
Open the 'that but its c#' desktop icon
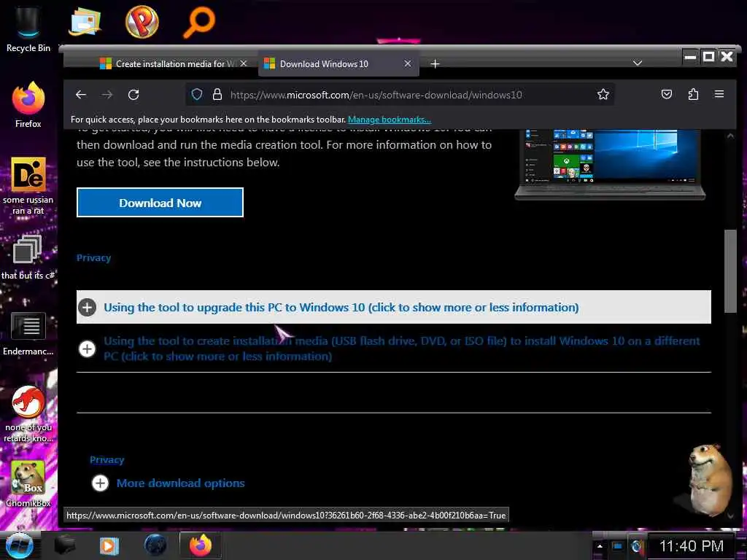click(28, 257)
